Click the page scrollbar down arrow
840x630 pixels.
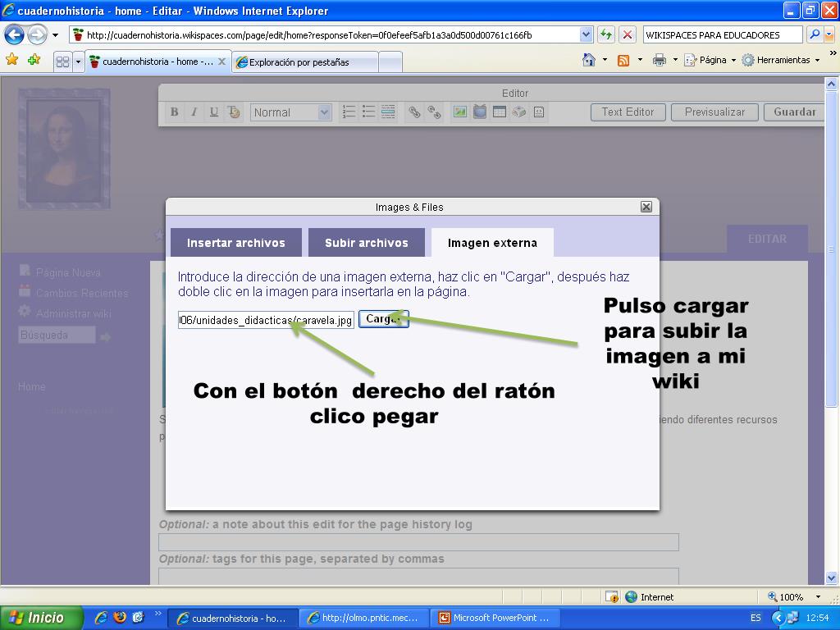pyautogui.click(x=831, y=577)
